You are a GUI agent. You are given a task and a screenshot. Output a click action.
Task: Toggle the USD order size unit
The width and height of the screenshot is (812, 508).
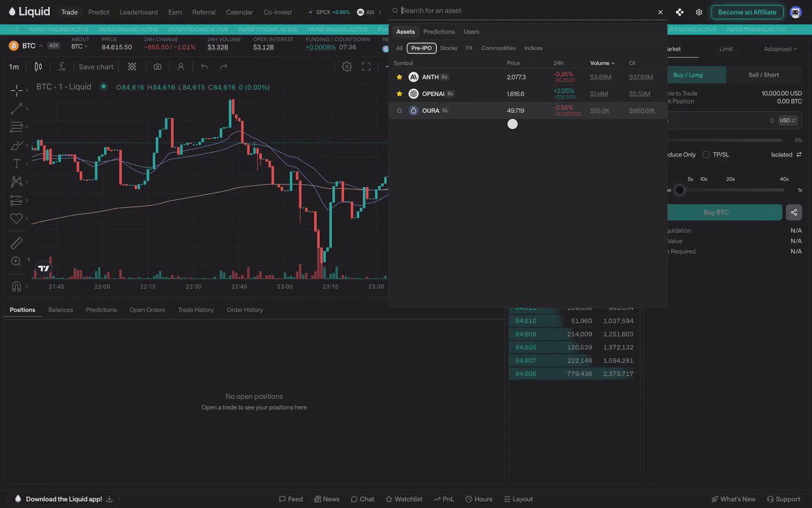pyautogui.click(x=788, y=120)
